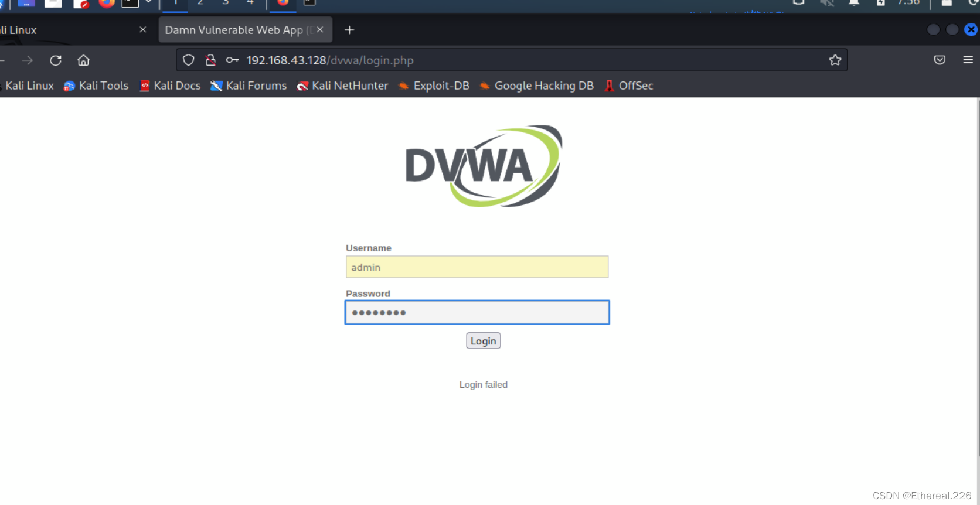Close the Kali Linux tab

(x=143, y=29)
